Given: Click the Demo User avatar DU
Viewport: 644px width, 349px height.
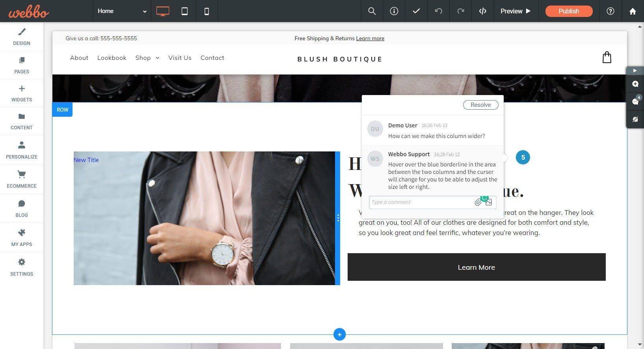Looking at the screenshot, I should click(375, 129).
